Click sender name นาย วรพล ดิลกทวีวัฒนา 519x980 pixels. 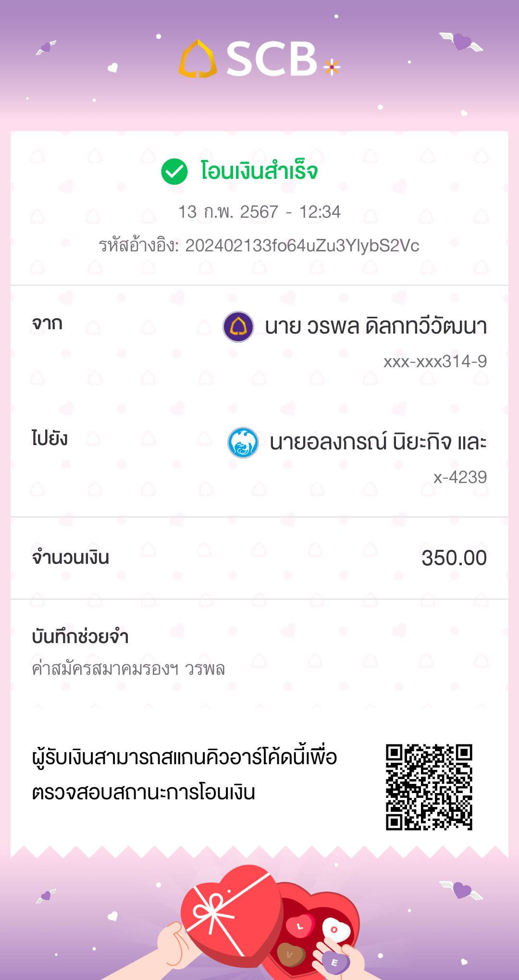(375, 326)
